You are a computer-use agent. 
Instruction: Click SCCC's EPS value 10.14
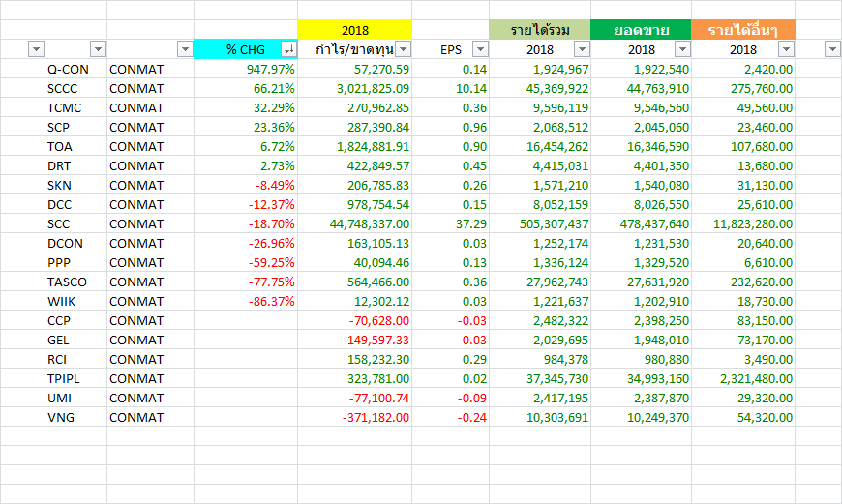450,88
